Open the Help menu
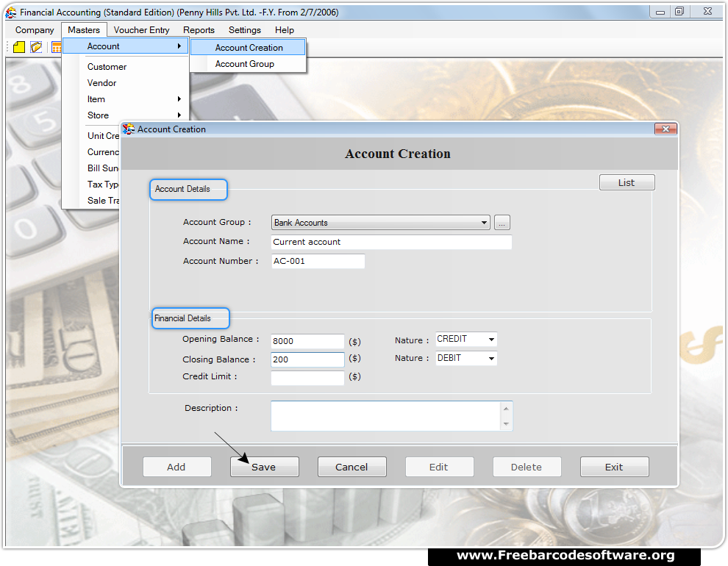Viewport: 728px width, 566px height. pyautogui.click(x=284, y=30)
